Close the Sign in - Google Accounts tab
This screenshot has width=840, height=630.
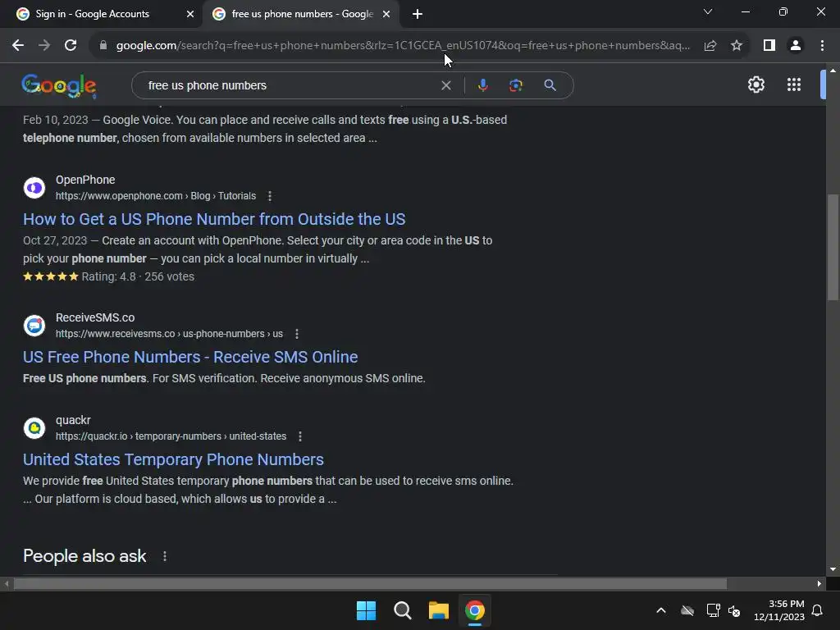click(x=190, y=14)
